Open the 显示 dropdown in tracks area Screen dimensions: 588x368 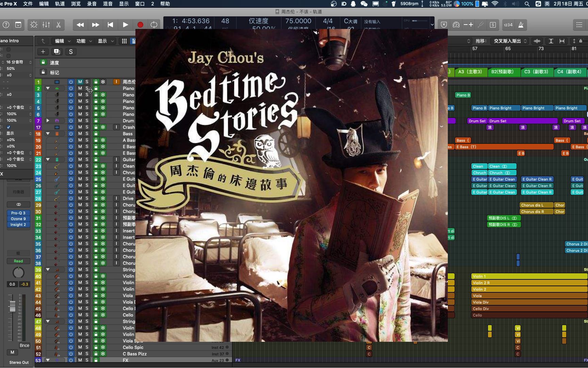106,41
